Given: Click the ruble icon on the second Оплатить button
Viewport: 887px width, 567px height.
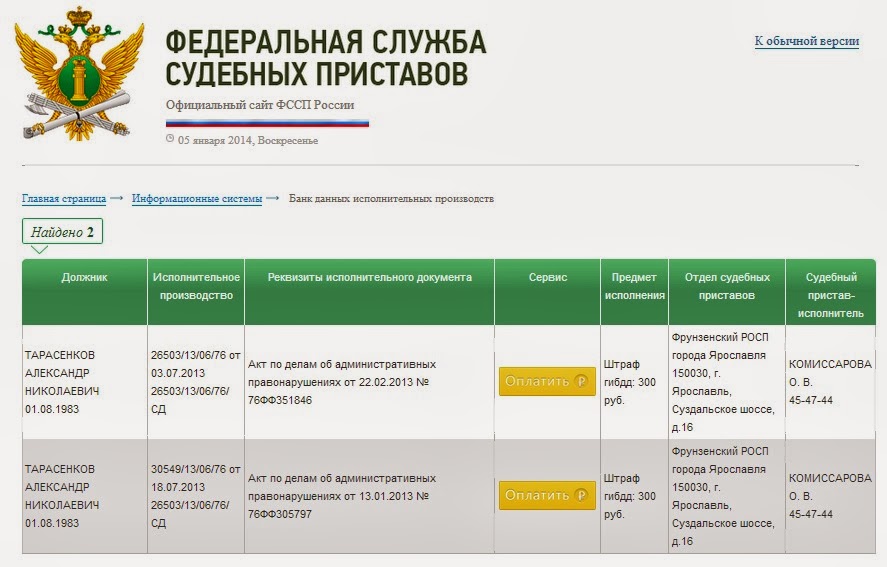Looking at the screenshot, I should (581, 495).
